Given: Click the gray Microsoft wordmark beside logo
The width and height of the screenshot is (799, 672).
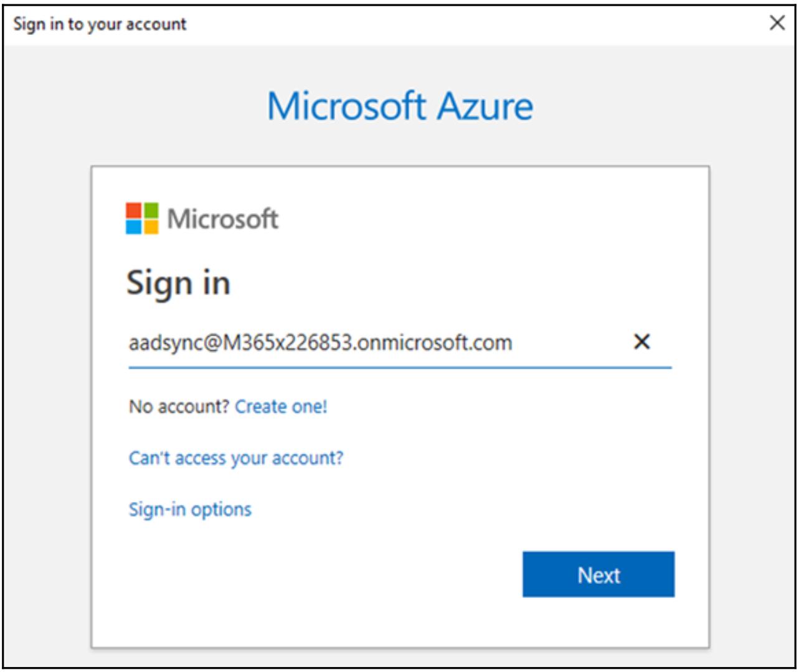Looking at the screenshot, I should 222,219.
